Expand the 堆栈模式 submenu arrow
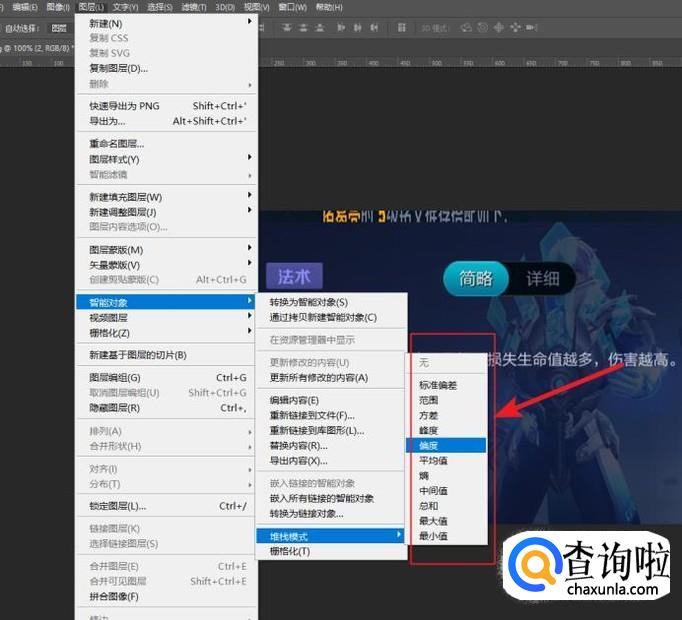This screenshot has height=620, width=682. 398,534
